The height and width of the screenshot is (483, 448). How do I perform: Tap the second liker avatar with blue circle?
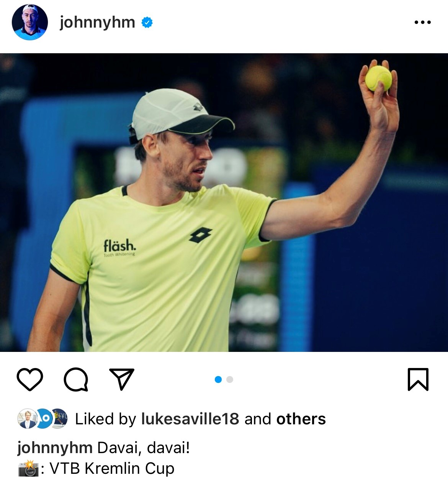44,419
